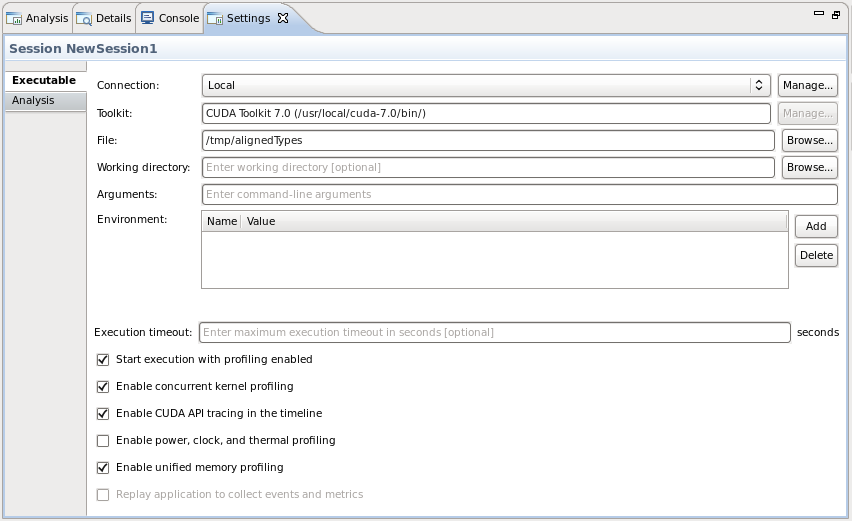Click disabled Manage button beside Toolkit
The image size is (852, 521).
click(x=807, y=114)
